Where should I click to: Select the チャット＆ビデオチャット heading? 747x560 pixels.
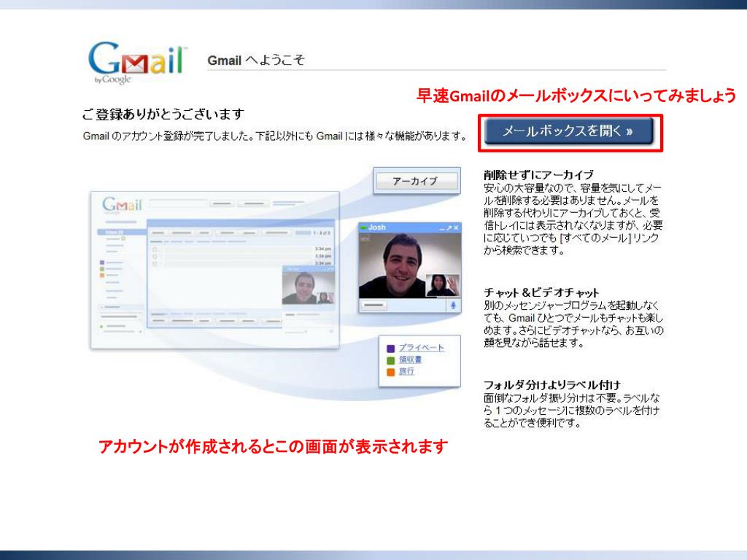[541, 292]
